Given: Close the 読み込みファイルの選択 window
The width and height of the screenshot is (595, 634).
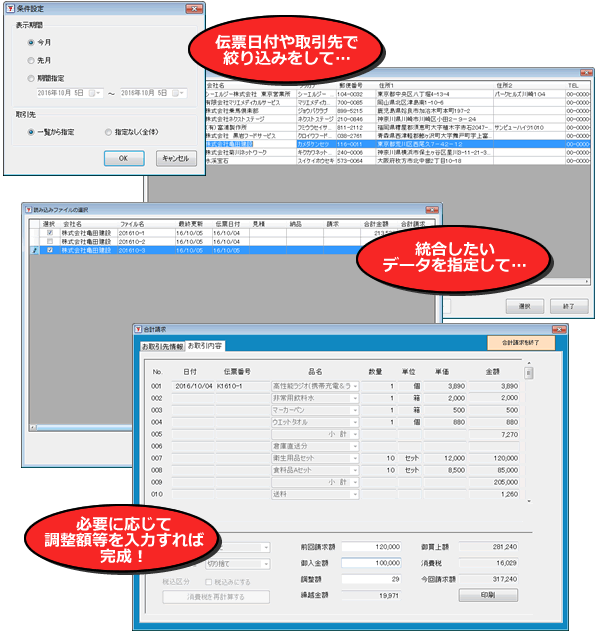Looking at the screenshot, I should [x=432, y=210].
